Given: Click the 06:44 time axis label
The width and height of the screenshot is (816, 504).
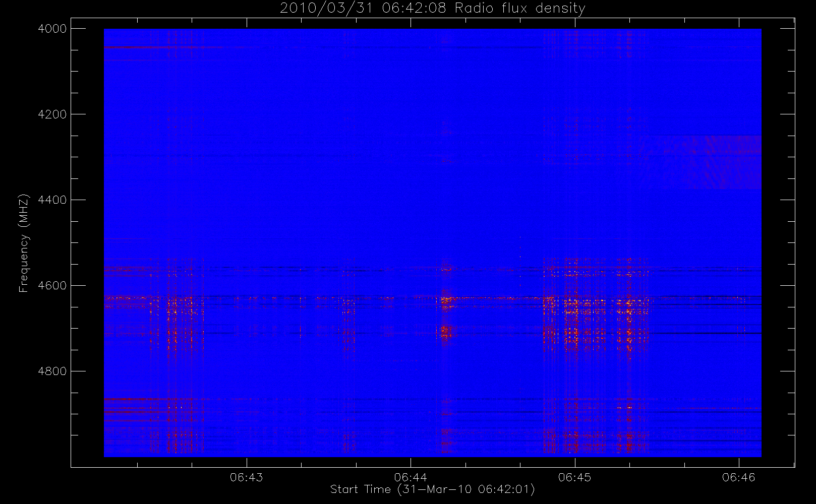Looking at the screenshot, I should pos(411,477).
